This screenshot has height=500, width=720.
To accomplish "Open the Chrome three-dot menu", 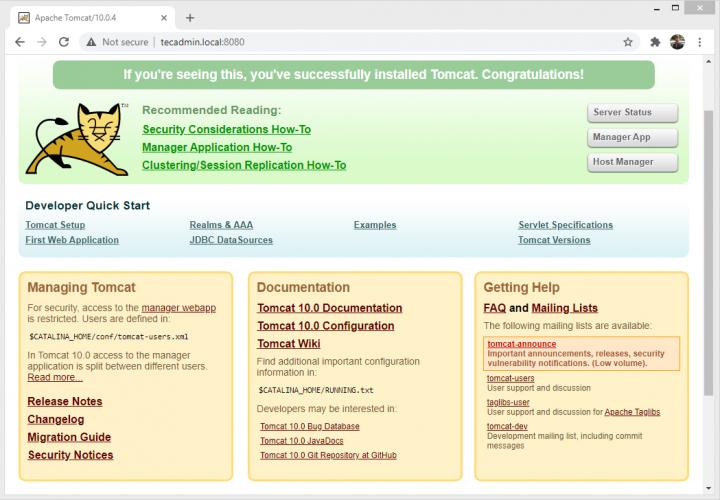I will tap(699, 42).
